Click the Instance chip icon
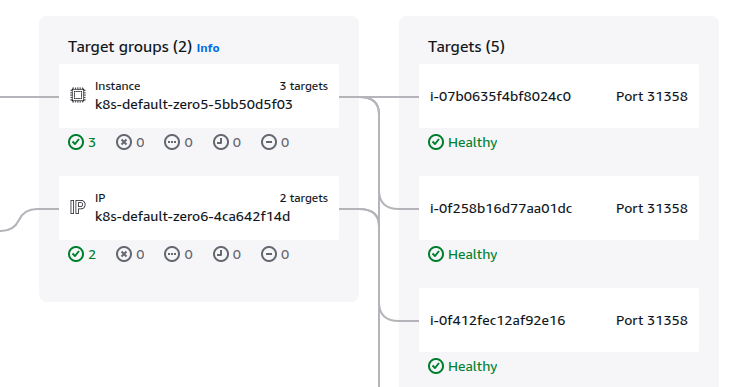The image size is (741, 387). [78, 95]
